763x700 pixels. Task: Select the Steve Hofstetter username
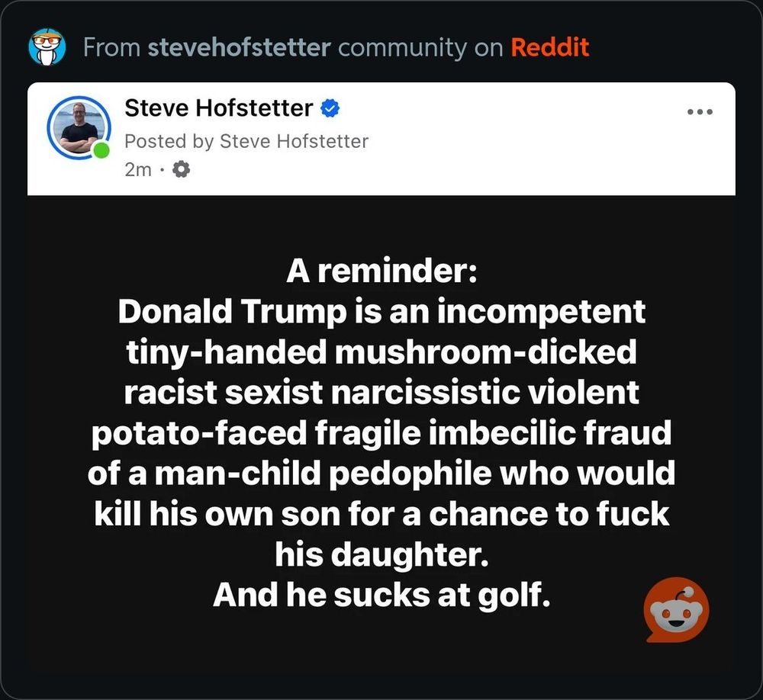[219, 108]
